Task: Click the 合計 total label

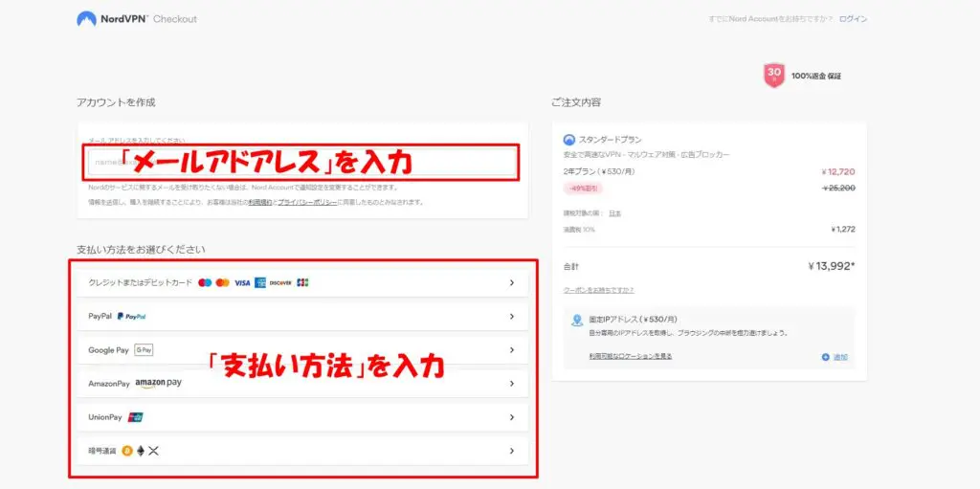Action: click(570, 267)
